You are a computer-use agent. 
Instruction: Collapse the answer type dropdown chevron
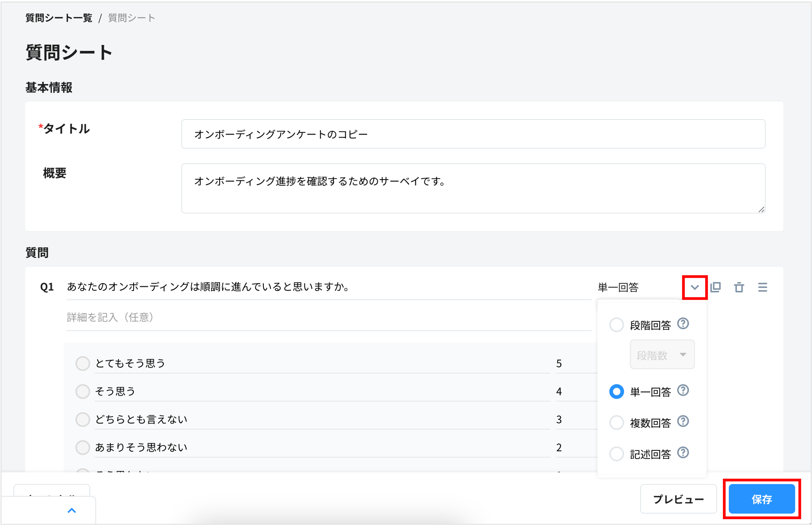(694, 287)
